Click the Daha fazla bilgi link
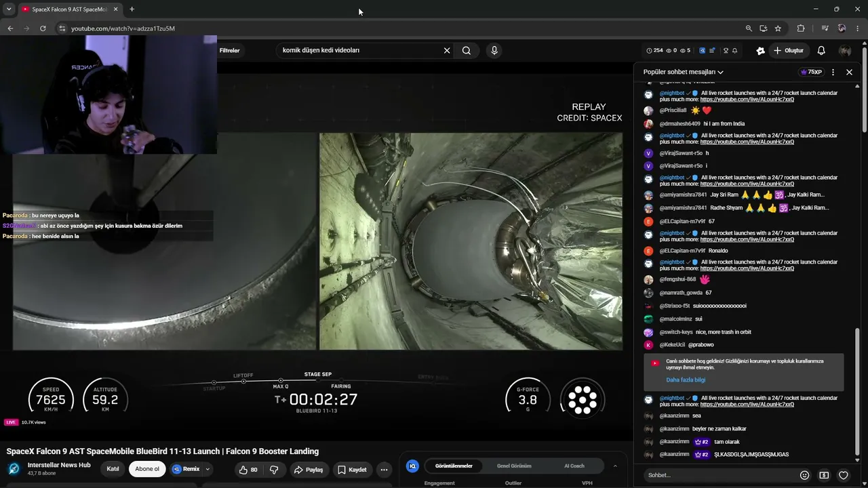Viewport: 868px width, 488px height. coord(686,380)
